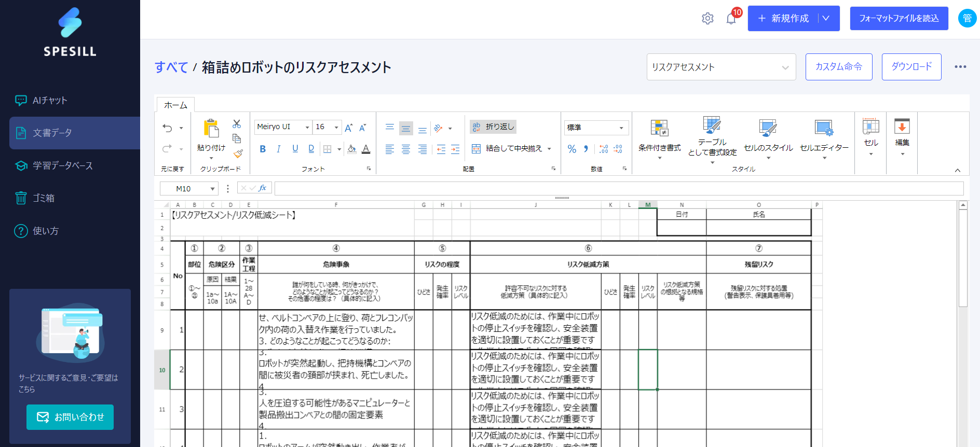This screenshot has height=447, width=980.
Task: Click the お問い合わせ button
Action: click(70, 417)
